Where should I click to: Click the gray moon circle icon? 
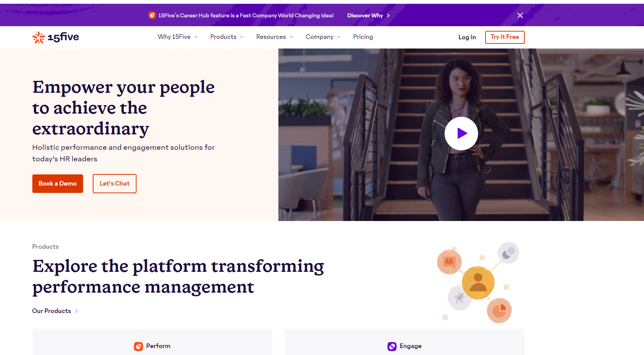pyautogui.click(x=509, y=253)
